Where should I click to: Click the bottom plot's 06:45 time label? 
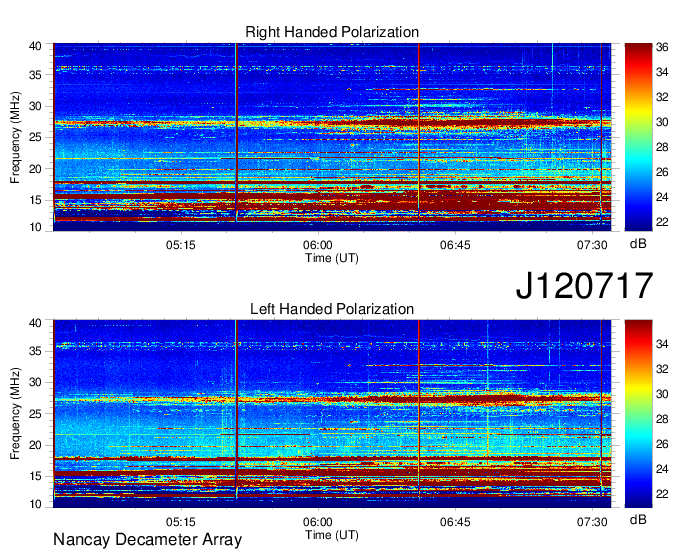[x=455, y=522]
